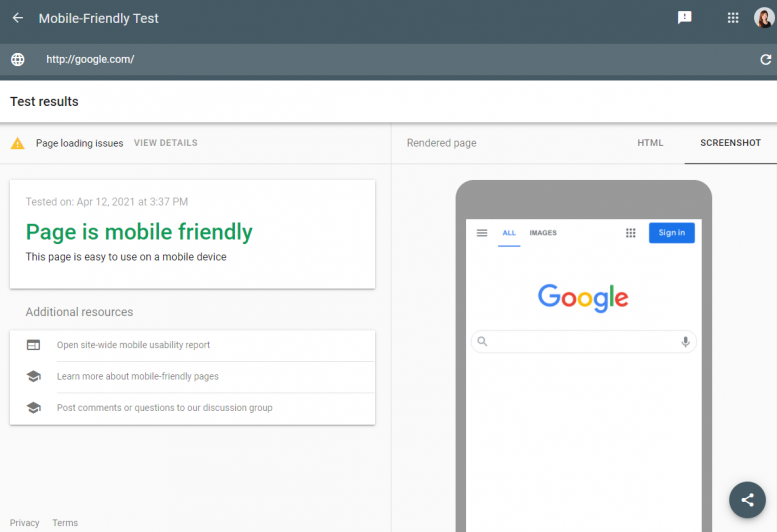This screenshot has height=532, width=777.
Task: Click the globe icon beside the URL
Action: click(x=18, y=59)
